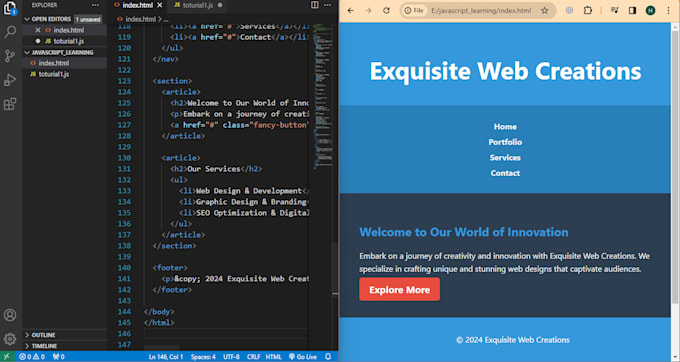Viewport: 680px width, 362px height.
Task: Open the Accounts menu icon
Action: coord(10,315)
